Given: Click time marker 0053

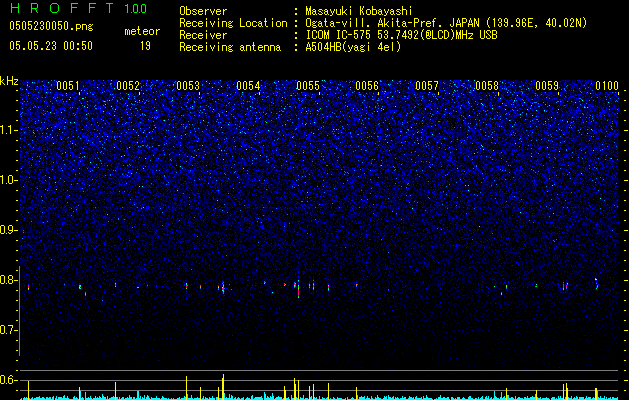Looking at the screenshot, I should pyautogui.click(x=188, y=86).
